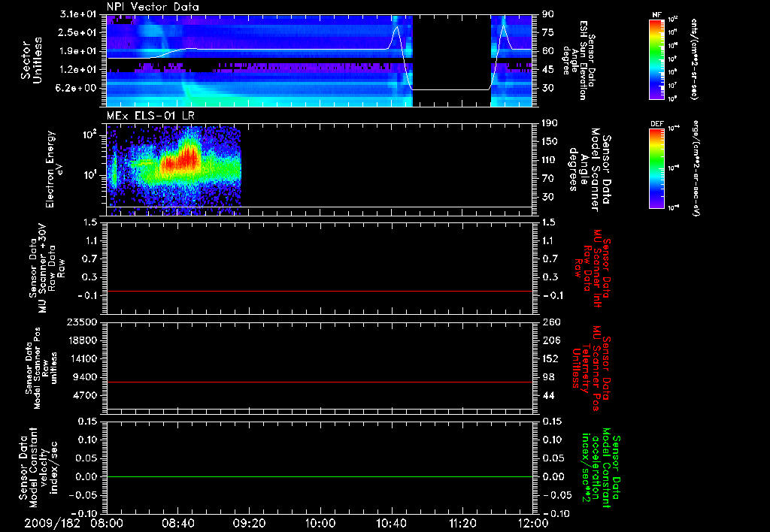This screenshot has width=770, height=532.
Task: Click the 70 scanner angle tick label
Action: 548,179
